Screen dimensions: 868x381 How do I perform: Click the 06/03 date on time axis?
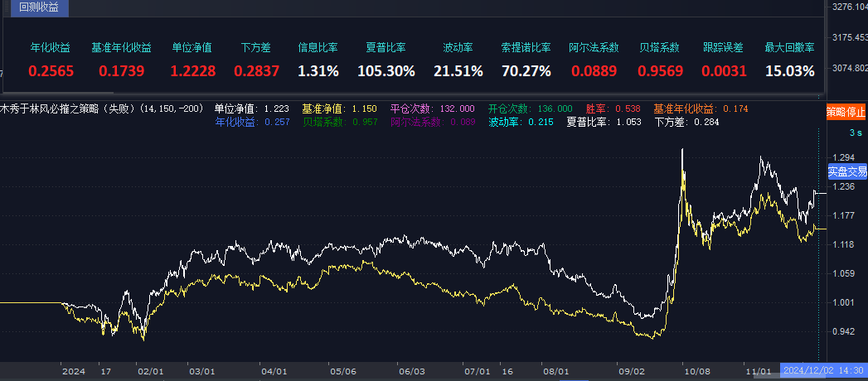pos(411,371)
